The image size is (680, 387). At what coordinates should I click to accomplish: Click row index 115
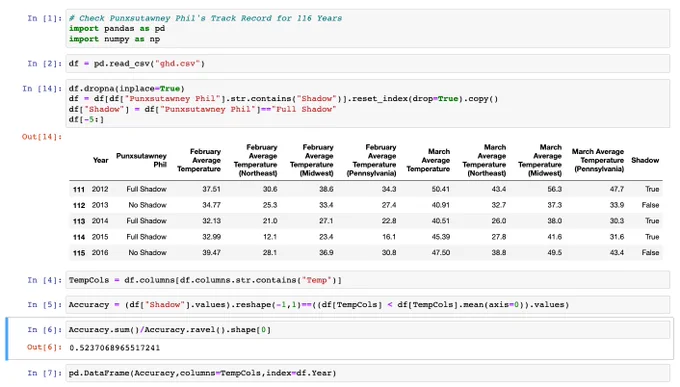[x=79, y=253]
